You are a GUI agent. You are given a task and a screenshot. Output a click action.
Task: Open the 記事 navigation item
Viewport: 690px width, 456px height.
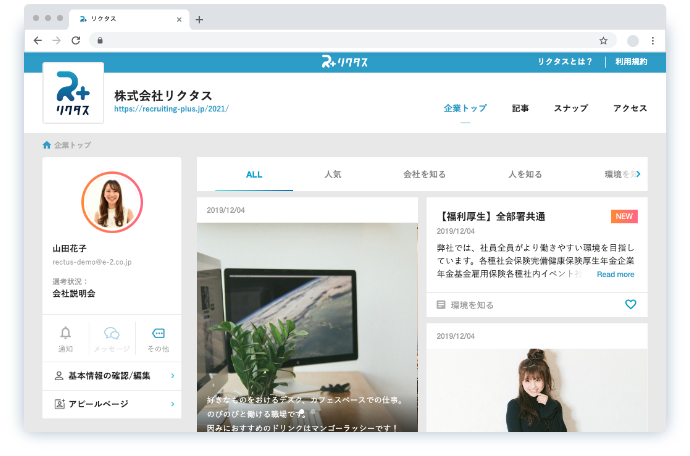(520, 108)
